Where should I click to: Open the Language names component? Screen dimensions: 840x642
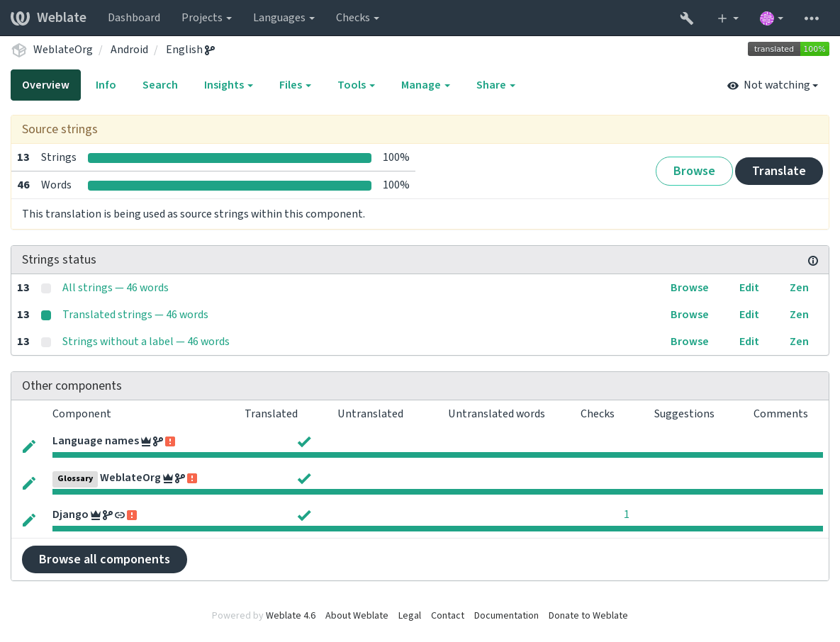click(96, 441)
